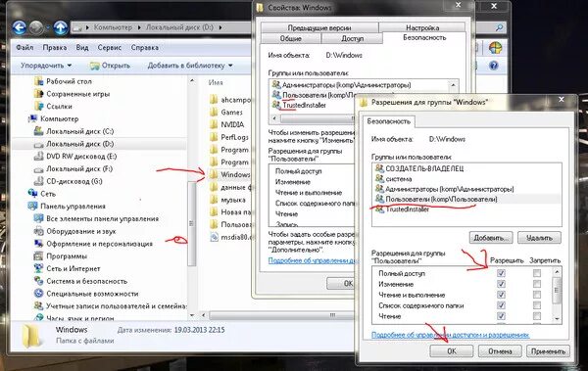Viewport: 588px width, 371px height.
Task: Click Сохраненные игры folder icon
Action: (38, 94)
